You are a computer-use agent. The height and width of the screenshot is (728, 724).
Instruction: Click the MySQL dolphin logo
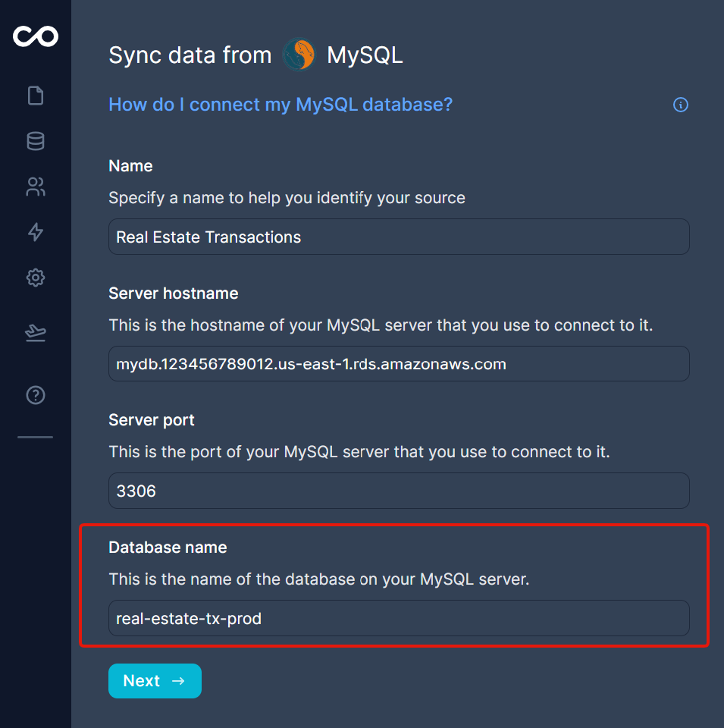[299, 55]
